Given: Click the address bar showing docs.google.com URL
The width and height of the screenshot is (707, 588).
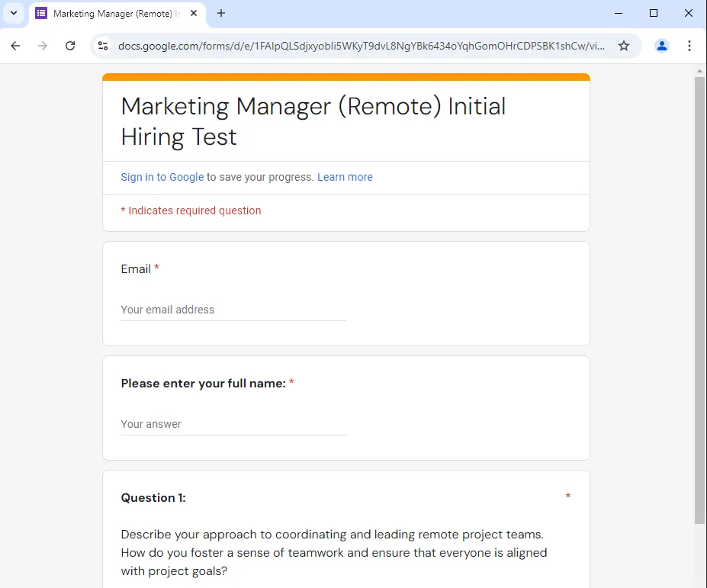Looking at the screenshot, I should [362, 46].
